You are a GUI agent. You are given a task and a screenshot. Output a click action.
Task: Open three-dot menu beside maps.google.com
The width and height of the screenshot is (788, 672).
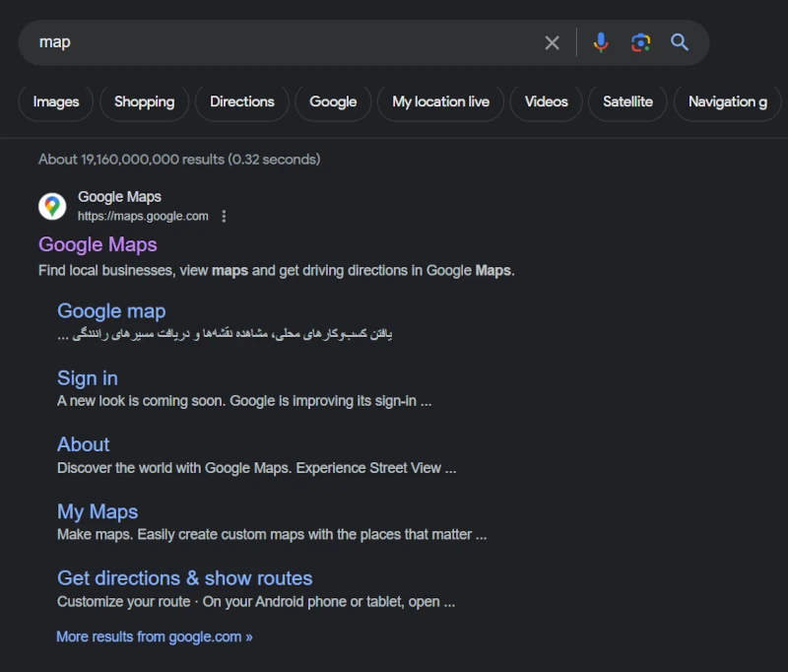224,216
